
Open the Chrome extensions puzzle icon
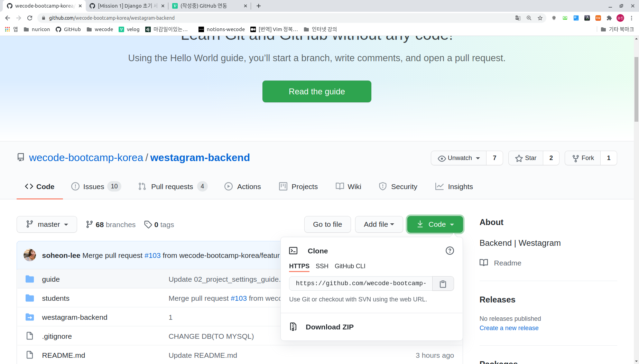(609, 18)
